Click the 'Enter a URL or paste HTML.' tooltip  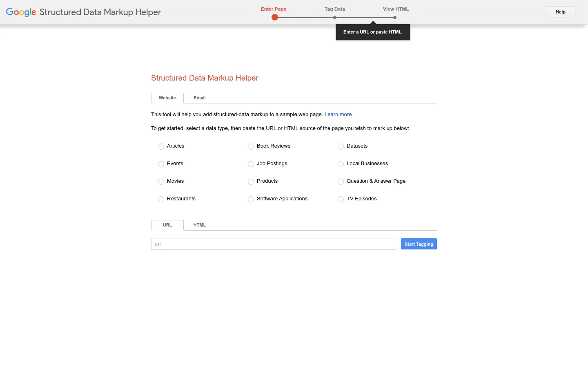(373, 32)
